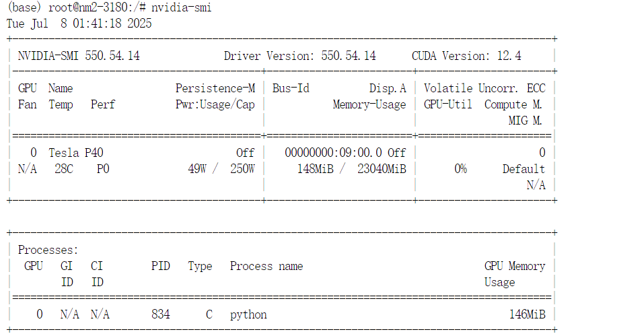This screenshot has width=644, height=336.
Task: Click the root@nm2-3180 shell prompt
Action: click(x=97, y=7)
